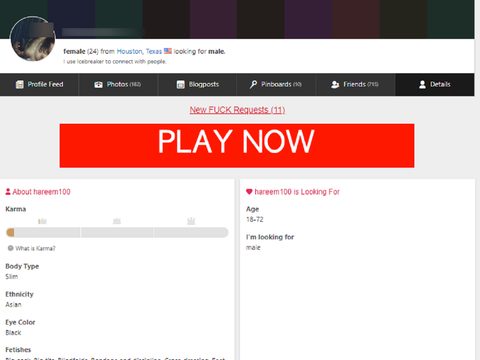Click the Fetishes label
This screenshot has height=360, width=480.
pos(18,350)
